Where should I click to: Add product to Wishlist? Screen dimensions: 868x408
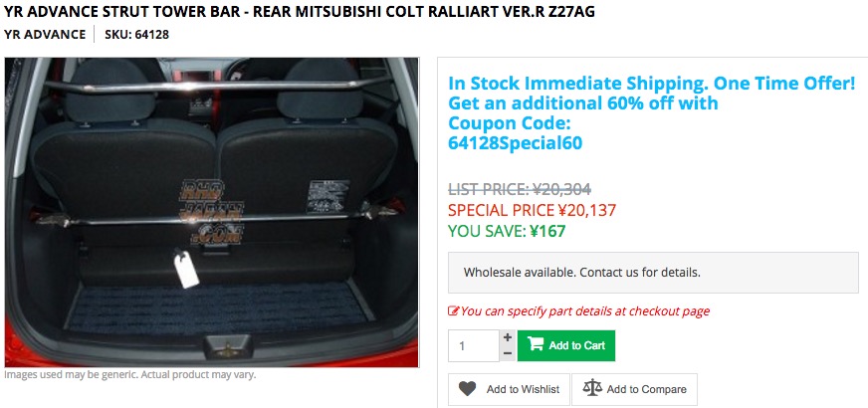pos(509,390)
